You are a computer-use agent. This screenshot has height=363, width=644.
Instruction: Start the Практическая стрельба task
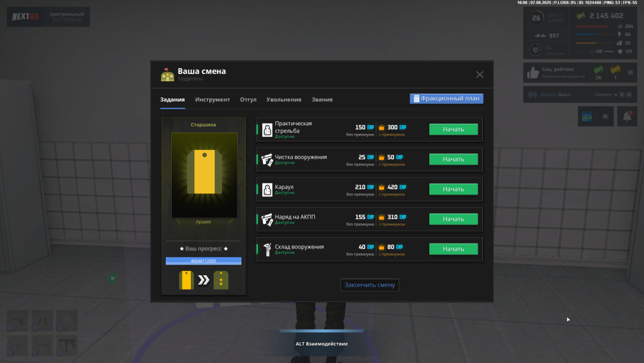point(453,130)
